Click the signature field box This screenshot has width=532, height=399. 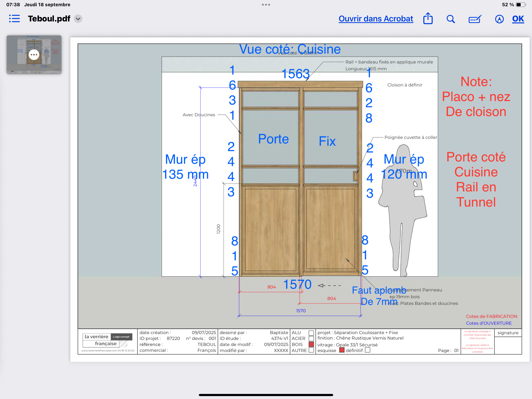click(x=508, y=345)
